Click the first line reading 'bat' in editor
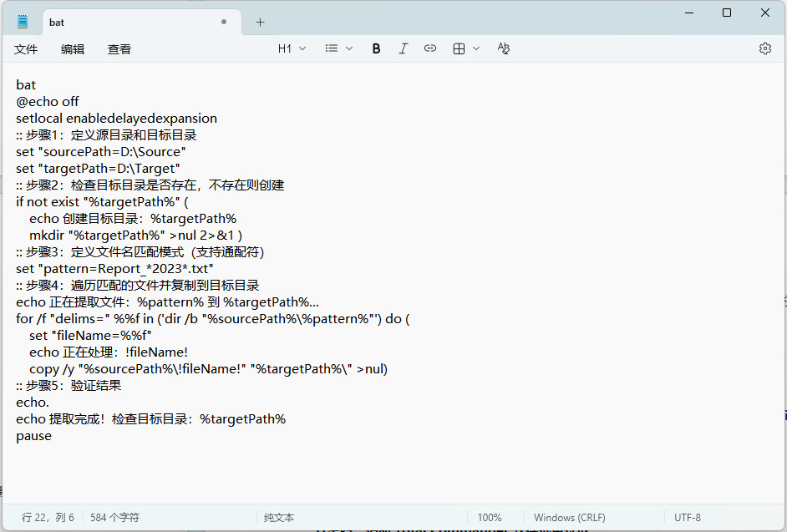The width and height of the screenshot is (787, 532). pos(26,85)
